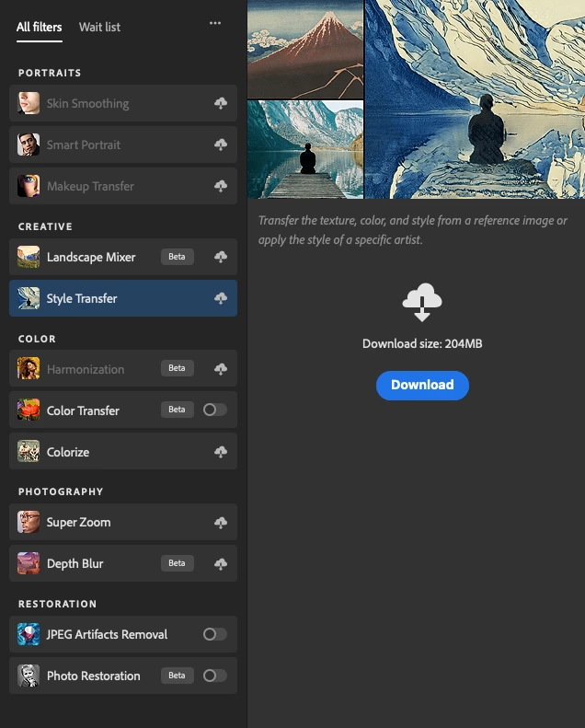Click the Beta badge on Landscape Mixer
Image resolution: width=585 pixels, height=728 pixels.
pyautogui.click(x=178, y=257)
